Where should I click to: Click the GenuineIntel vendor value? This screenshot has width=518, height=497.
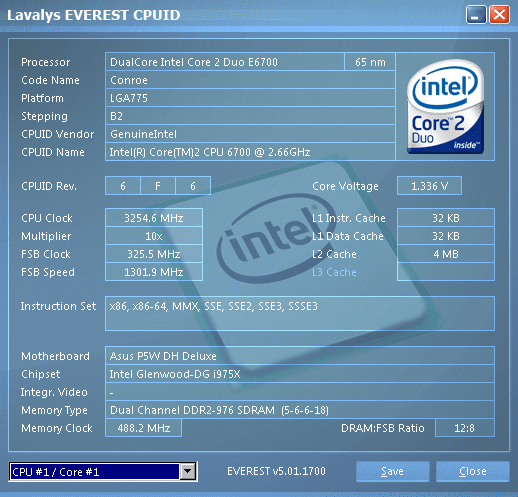coord(250,134)
